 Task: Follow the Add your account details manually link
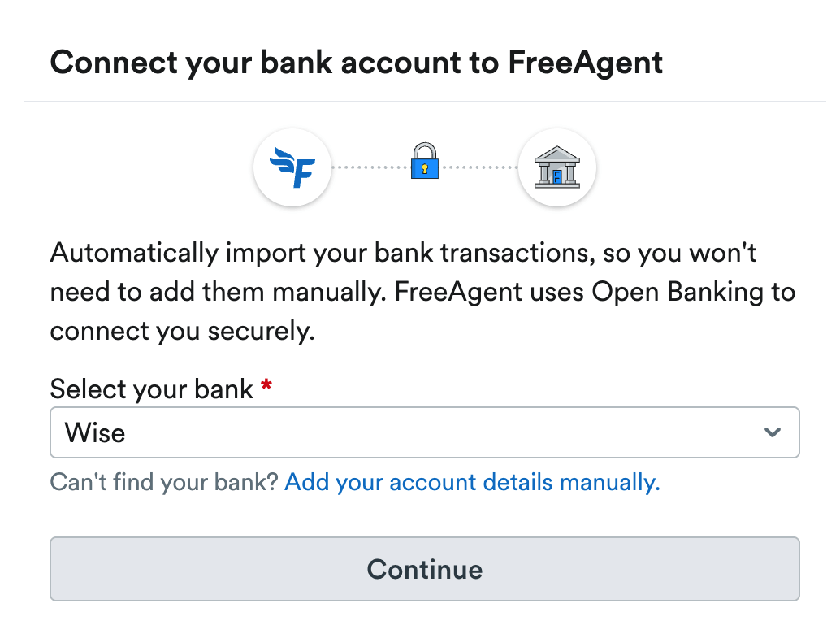click(472, 483)
